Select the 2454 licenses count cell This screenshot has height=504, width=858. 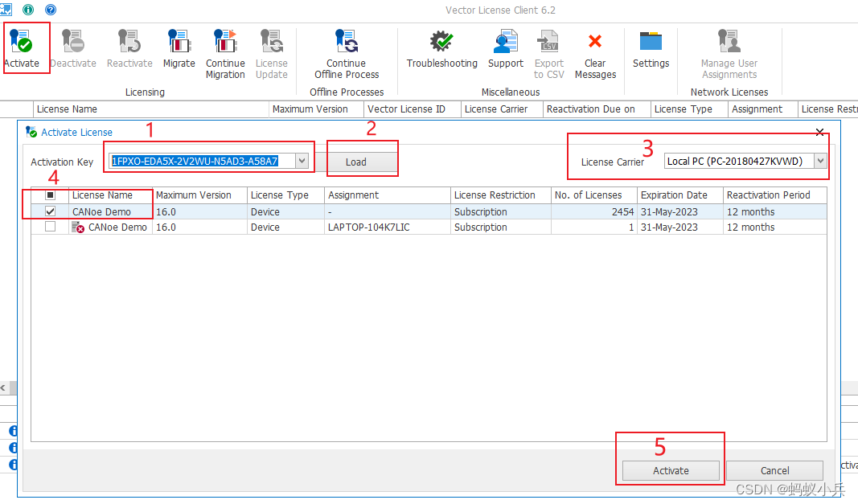[x=593, y=211]
